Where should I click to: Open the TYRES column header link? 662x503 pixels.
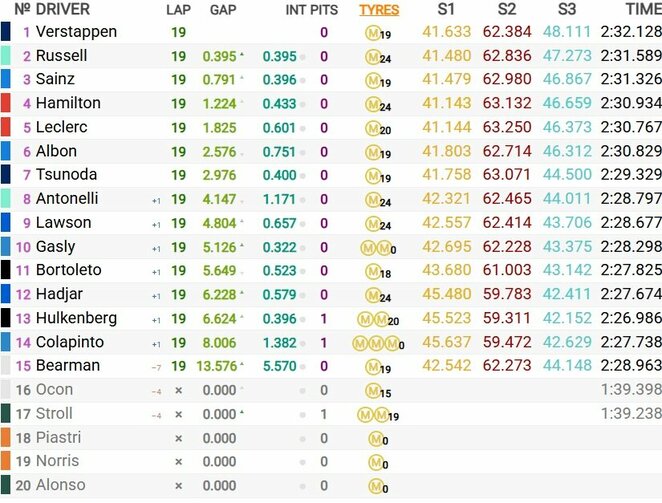tap(378, 10)
